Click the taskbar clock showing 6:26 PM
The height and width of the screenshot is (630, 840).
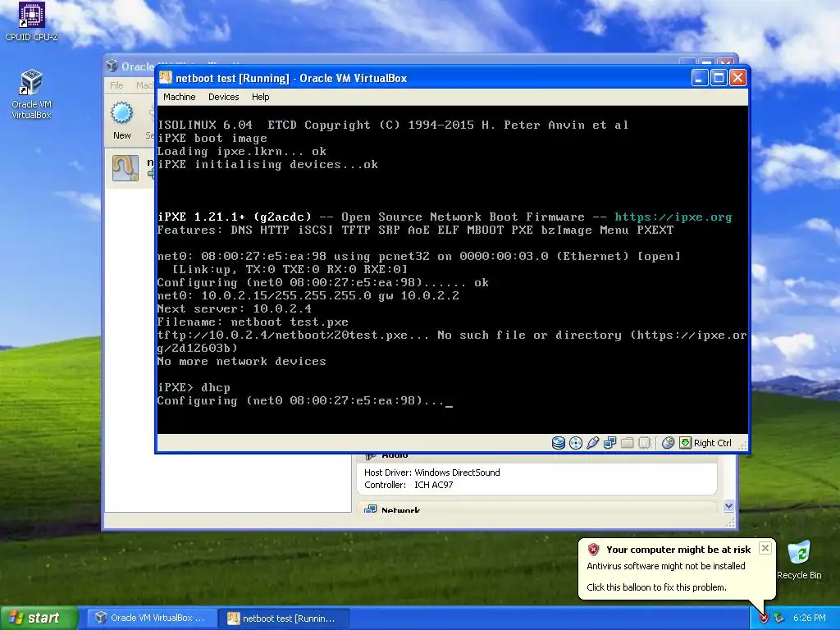[809, 619]
